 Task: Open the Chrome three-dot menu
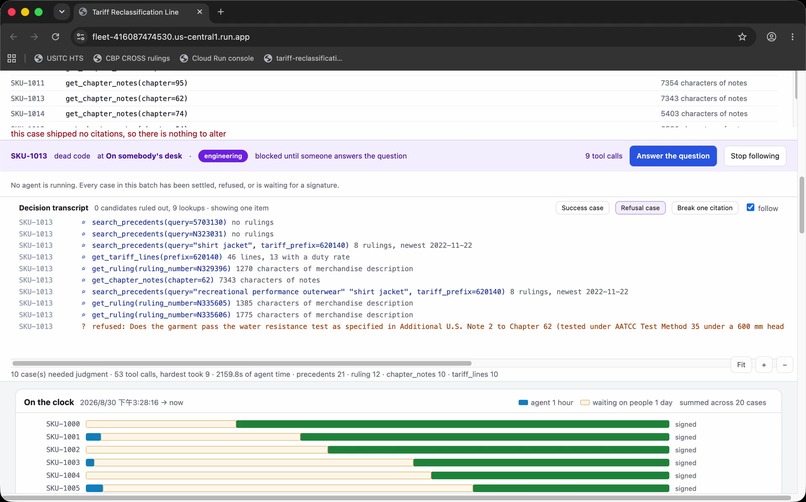click(x=793, y=37)
